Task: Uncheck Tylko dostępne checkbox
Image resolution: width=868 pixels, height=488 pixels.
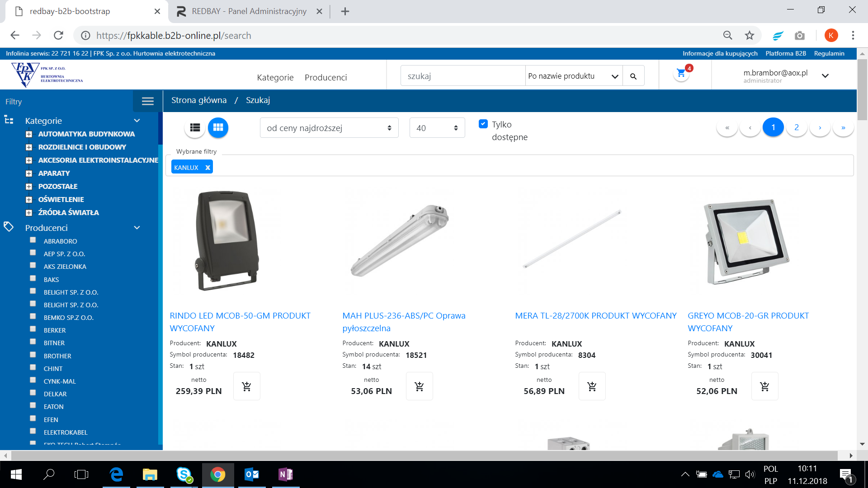Action: click(483, 124)
